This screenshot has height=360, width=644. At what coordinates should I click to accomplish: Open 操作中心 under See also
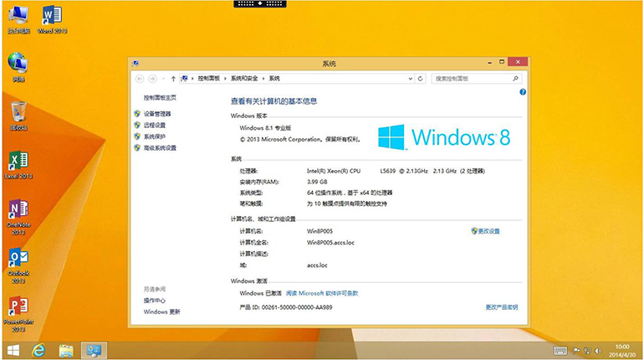click(155, 301)
